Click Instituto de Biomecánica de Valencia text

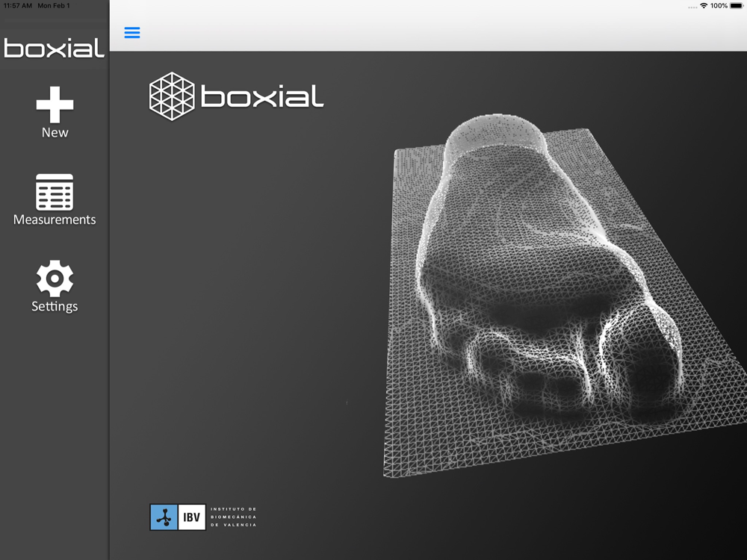pos(234,517)
